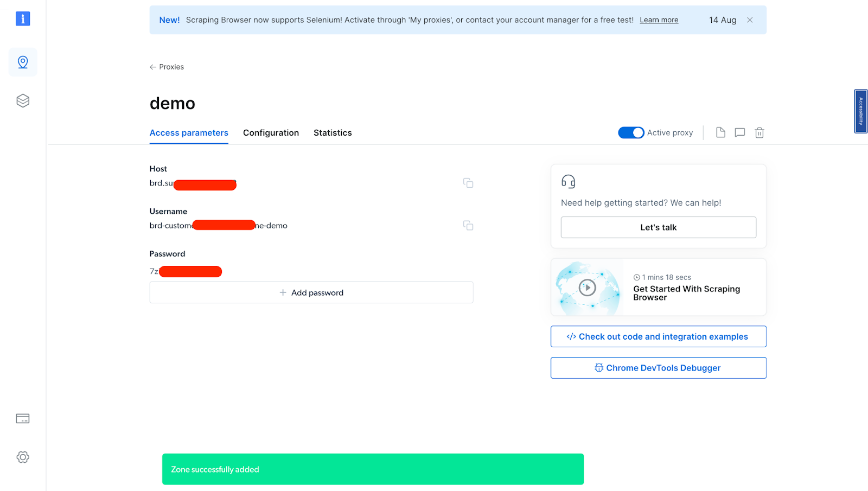Switch to the Statistics tab

point(333,133)
